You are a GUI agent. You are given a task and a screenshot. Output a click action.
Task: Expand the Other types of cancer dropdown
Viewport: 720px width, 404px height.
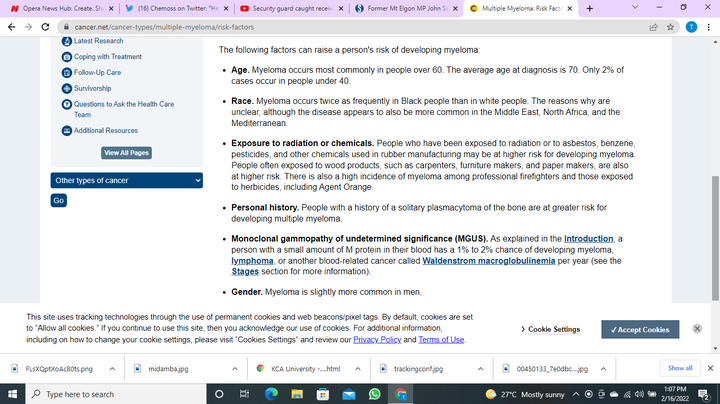pos(127,180)
